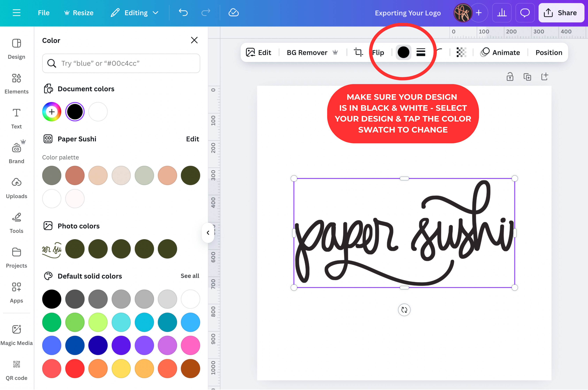588x390 pixels.
Task: Add a new document color
Action: pyautogui.click(x=52, y=112)
